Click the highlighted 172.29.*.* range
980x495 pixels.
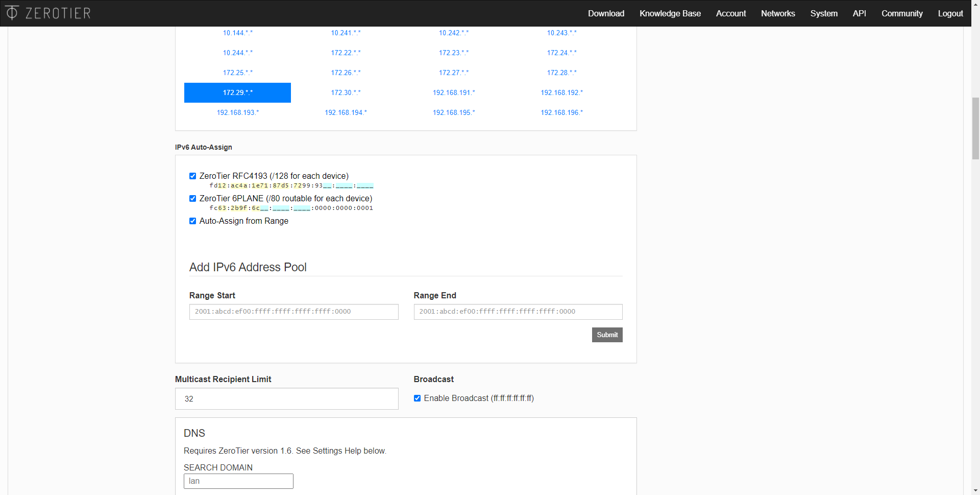[237, 92]
